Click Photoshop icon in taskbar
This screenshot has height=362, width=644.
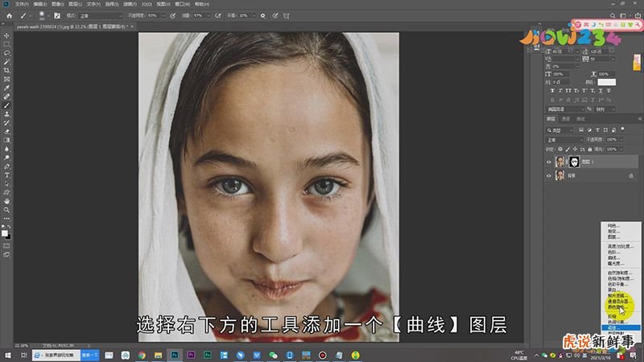pos(175,356)
